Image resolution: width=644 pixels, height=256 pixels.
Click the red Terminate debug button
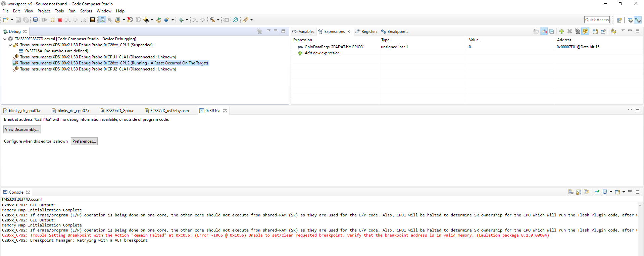60,20
